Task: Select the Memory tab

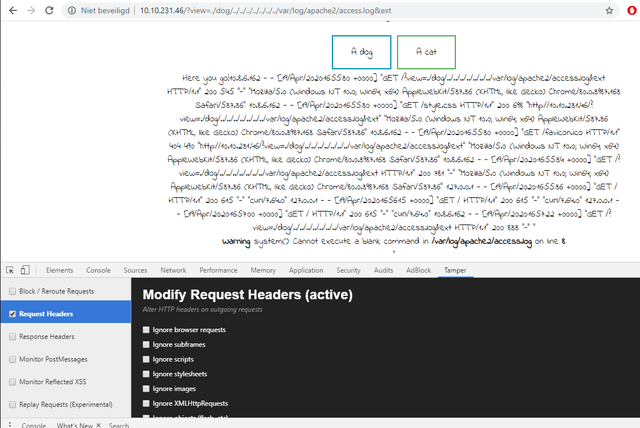Action: click(x=263, y=270)
